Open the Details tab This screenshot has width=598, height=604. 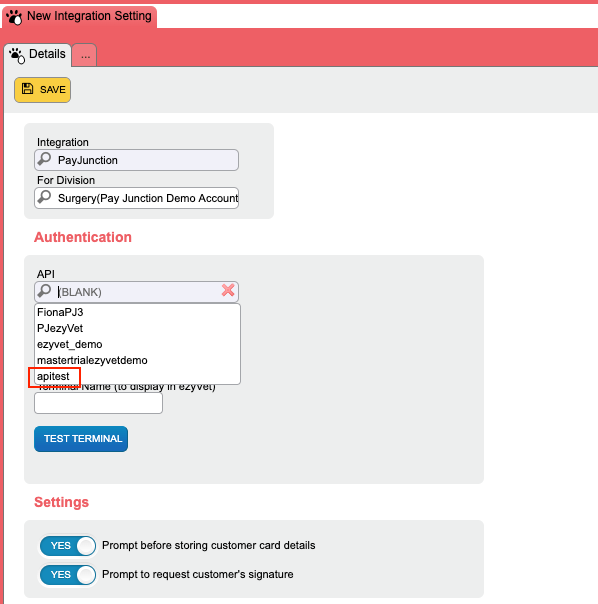click(x=37, y=55)
